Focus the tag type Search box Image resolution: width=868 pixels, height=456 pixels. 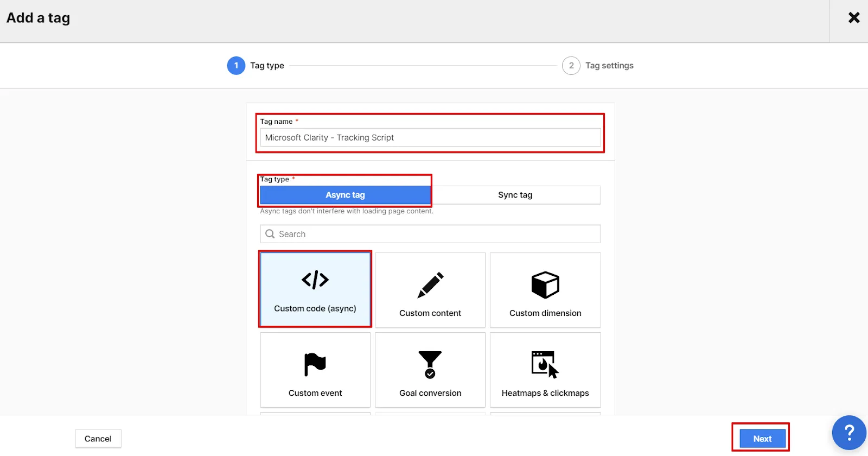430,234
